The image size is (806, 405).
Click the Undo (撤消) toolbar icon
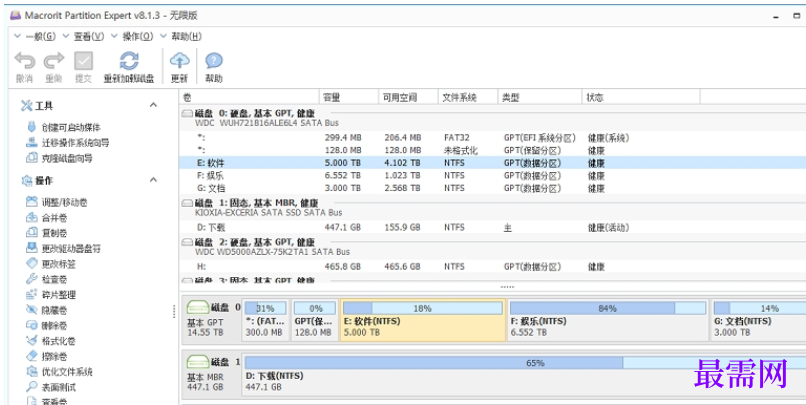click(x=24, y=61)
